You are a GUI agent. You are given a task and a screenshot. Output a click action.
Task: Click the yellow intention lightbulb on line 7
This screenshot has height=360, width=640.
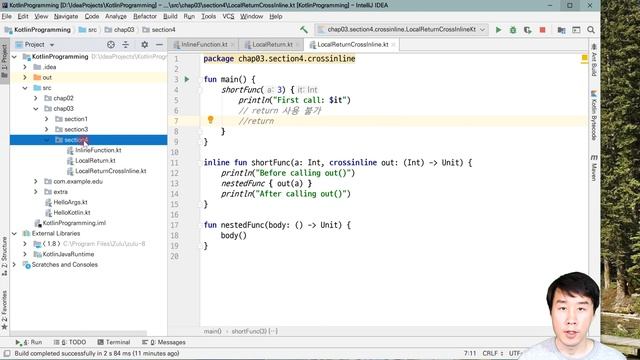(210, 120)
